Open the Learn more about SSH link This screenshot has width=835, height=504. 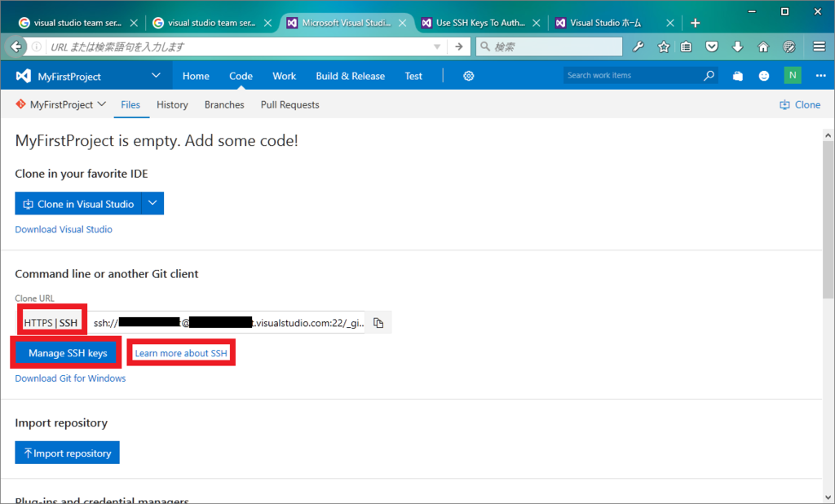pos(181,353)
